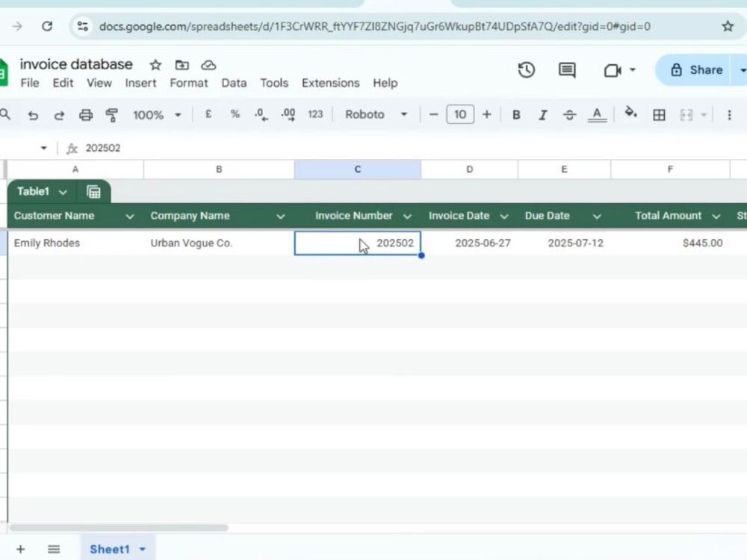Open site information icon in address bar

(82, 26)
